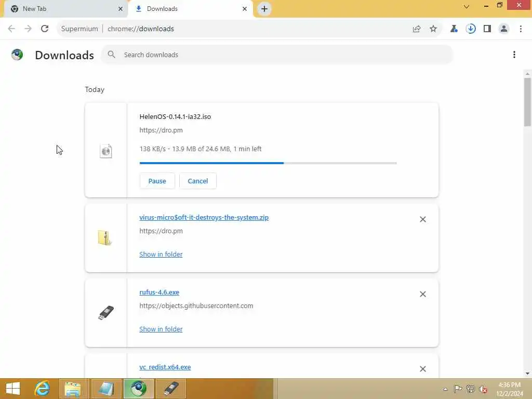Screen dimensions: 532x399
Task: Show the zip file in folder
Action: click(161, 254)
